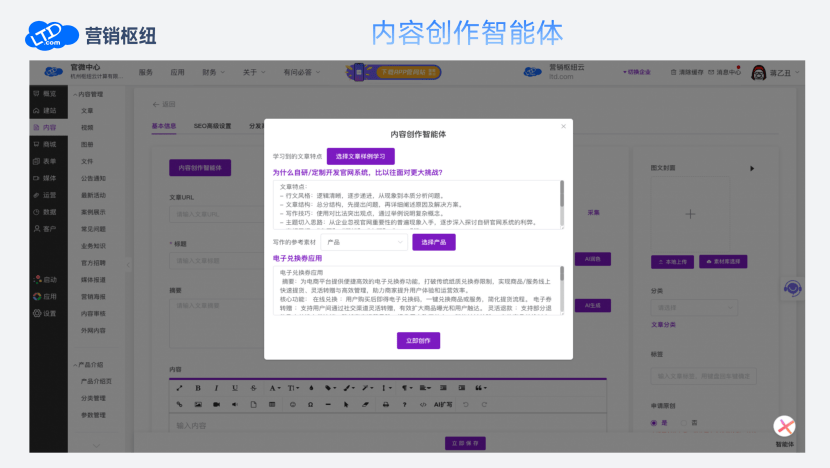Switch to the SEO高级设置 tab
Screen dimensions: 830x468
212,127
